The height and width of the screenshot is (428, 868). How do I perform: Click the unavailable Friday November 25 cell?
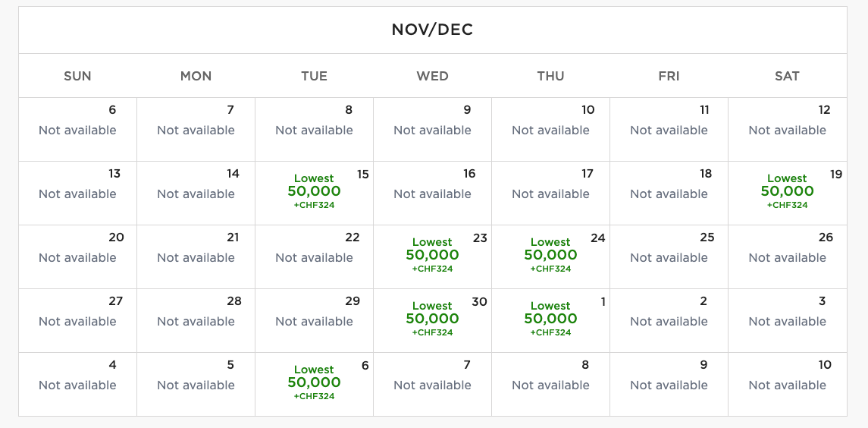pyautogui.click(x=669, y=257)
